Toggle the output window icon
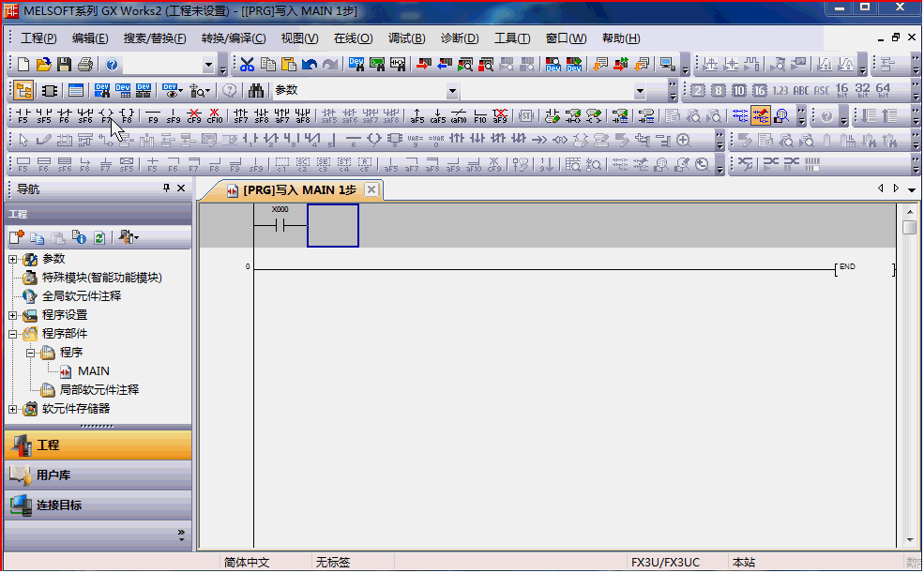 (x=75, y=90)
